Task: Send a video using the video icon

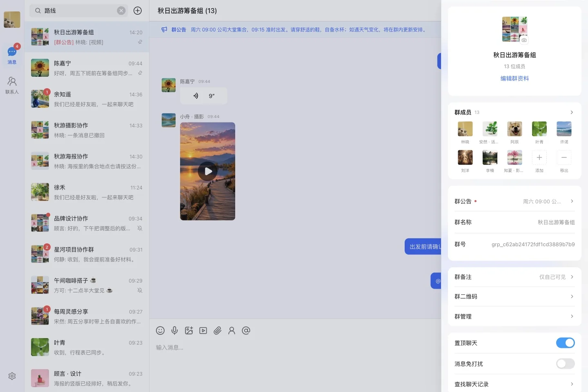Action: (x=203, y=330)
